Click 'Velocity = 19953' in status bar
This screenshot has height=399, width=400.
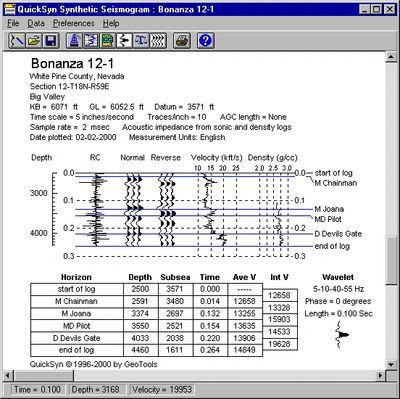point(162,390)
